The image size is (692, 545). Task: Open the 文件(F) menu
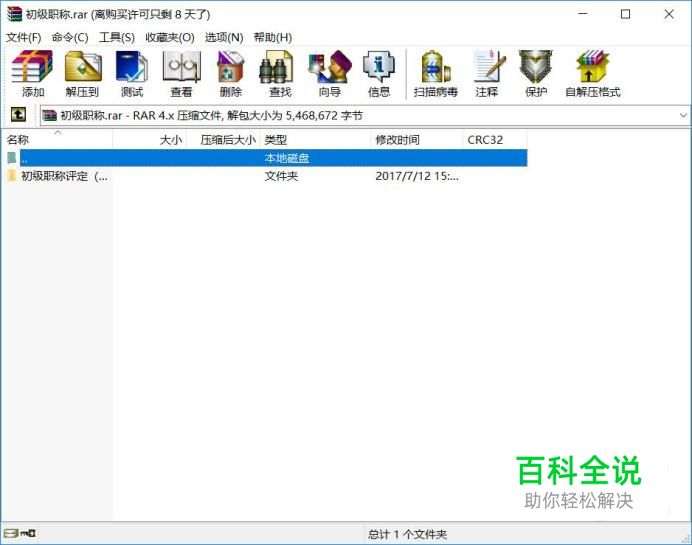click(x=23, y=38)
